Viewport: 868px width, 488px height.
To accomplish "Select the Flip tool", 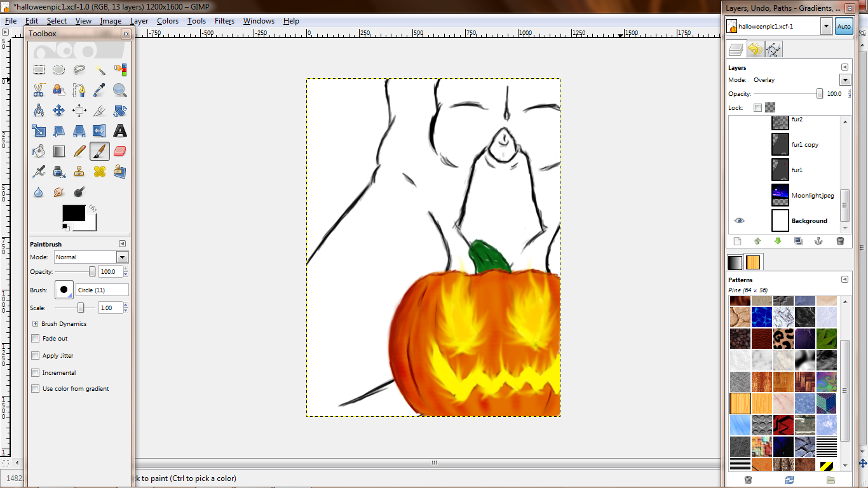I will tap(100, 131).
